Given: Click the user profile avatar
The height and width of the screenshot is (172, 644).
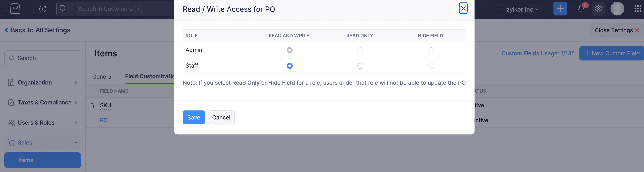Looking at the screenshot, I should coord(617,9).
